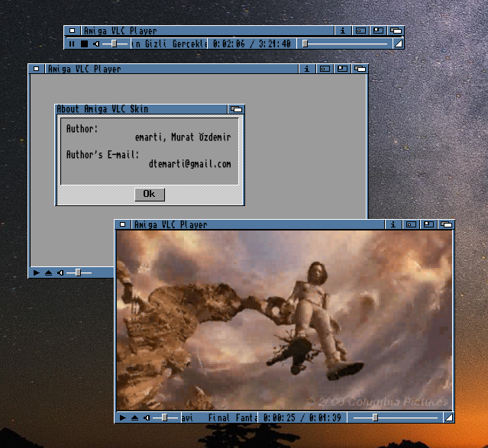The image size is (488, 448).
Task: Click play button in video player window
Action: (123, 417)
